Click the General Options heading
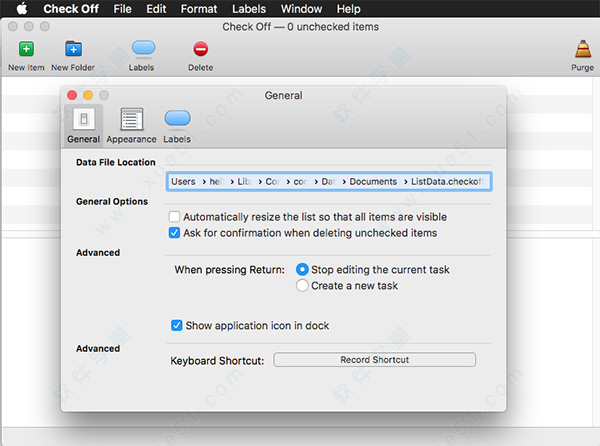Viewport: 600px width, 446px height. click(x=112, y=201)
